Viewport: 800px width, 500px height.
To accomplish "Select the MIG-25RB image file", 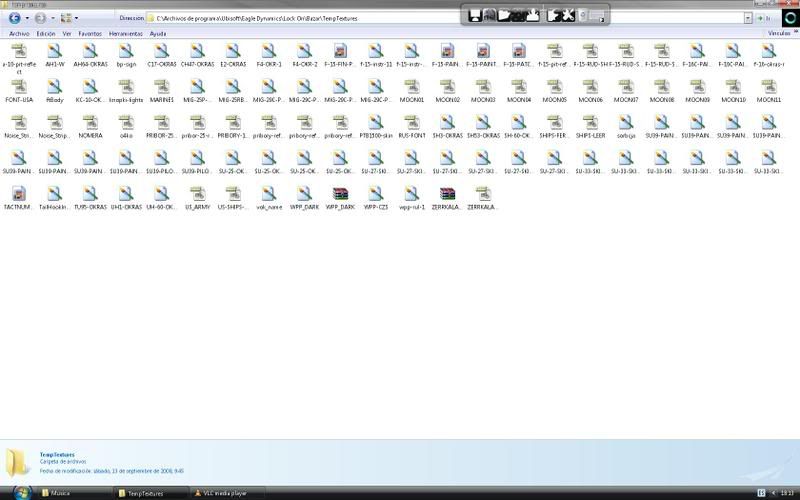I will point(233,91).
